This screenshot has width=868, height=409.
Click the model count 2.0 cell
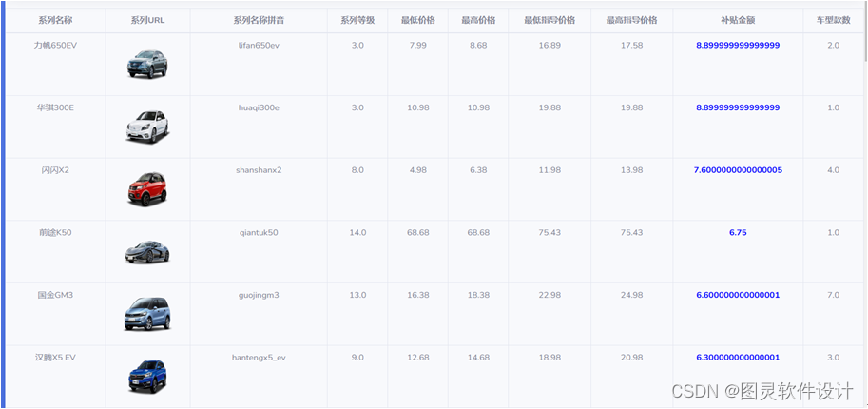click(833, 46)
